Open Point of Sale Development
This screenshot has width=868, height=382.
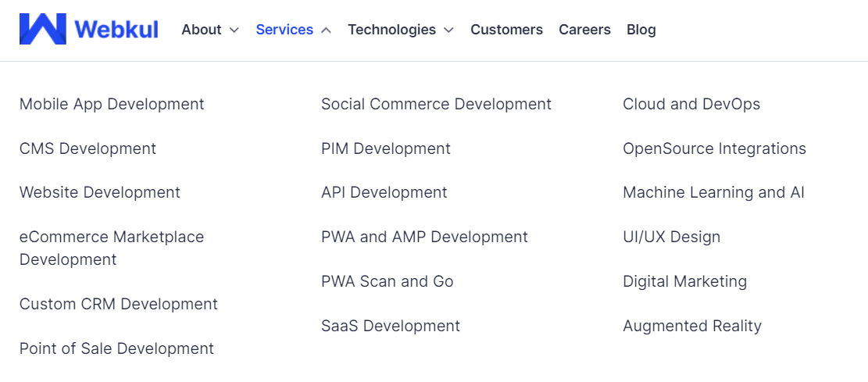tap(116, 348)
